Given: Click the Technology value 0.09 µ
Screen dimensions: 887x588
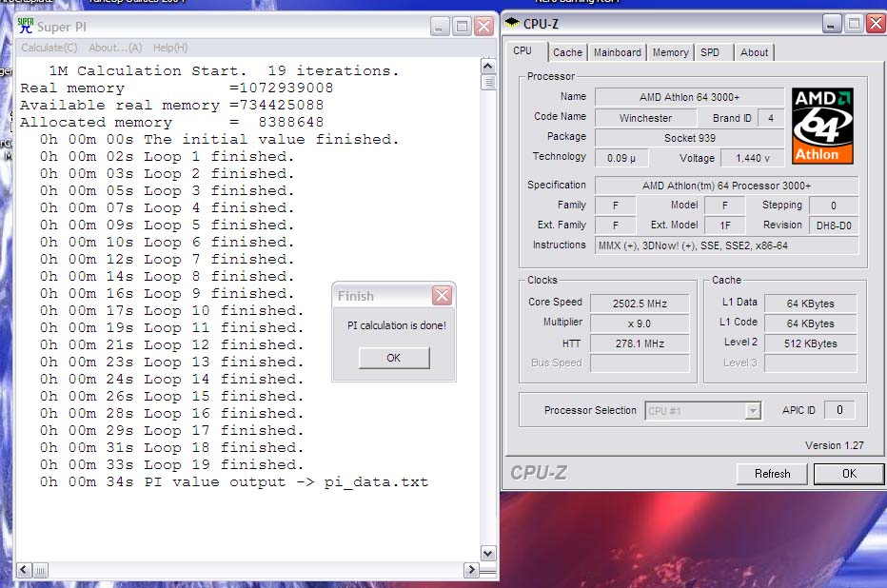Looking at the screenshot, I should pos(621,158).
